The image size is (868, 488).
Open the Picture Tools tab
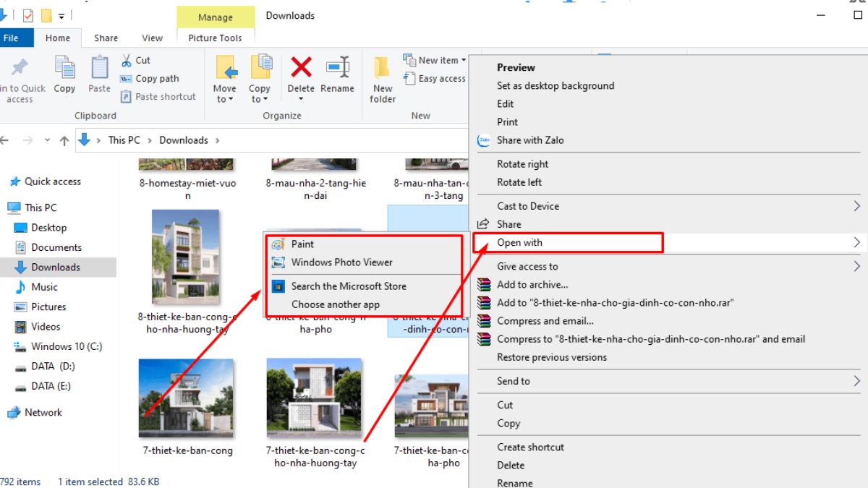coord(215,38)
